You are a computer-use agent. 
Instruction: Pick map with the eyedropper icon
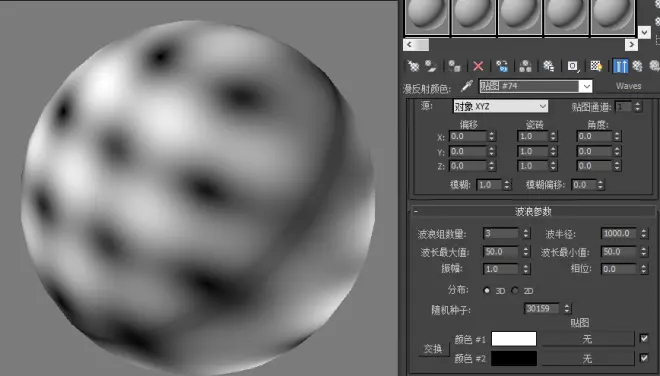tap(466, 86)
